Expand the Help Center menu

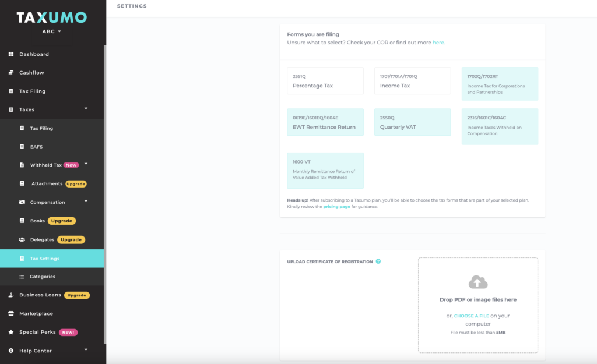point(86,350)
